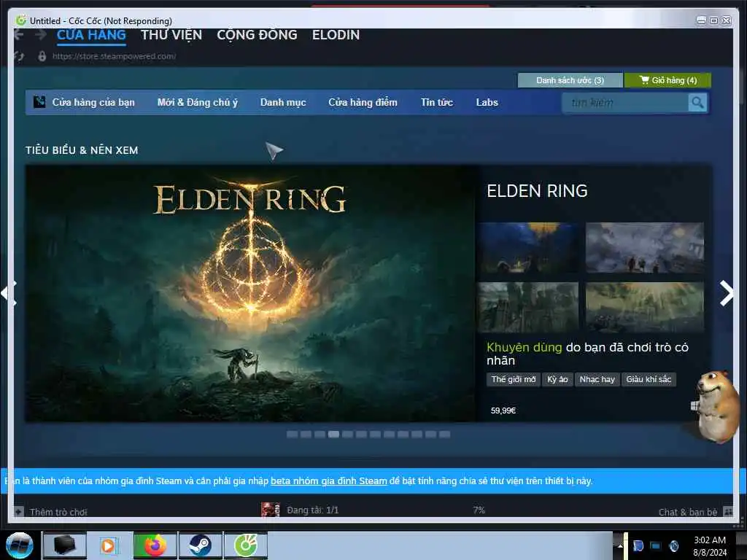Click the store.steampowered.com URL field
The image size is (747, 560).
pos(115,56)
